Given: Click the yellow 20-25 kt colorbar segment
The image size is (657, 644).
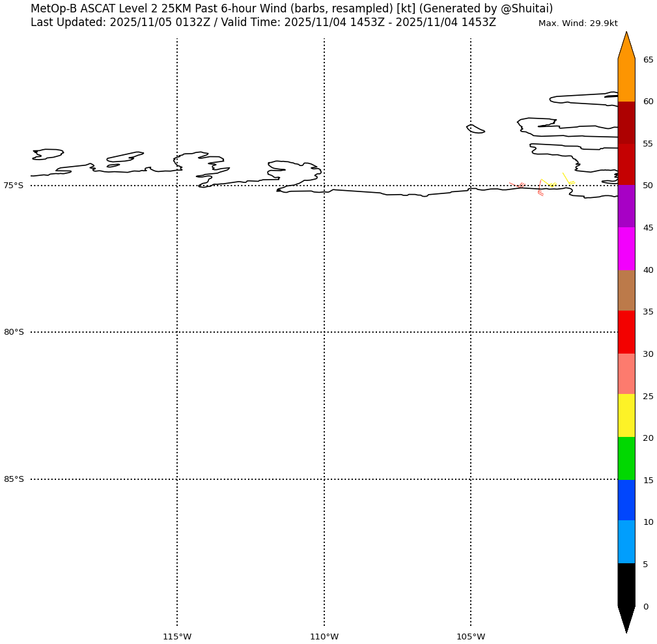Looking at the screenshot, I should [x=626, y=415].
